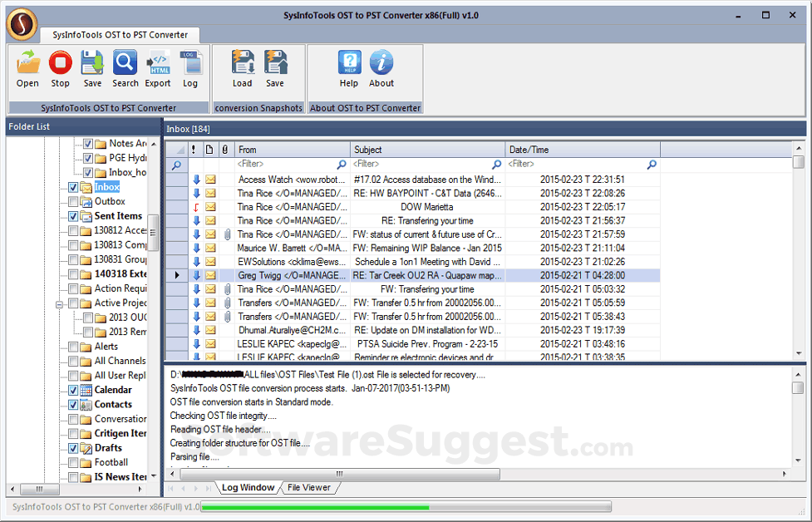This screenshot has width=812, height=522.
Task: Click the red priority arrow on the DOW Marietta row
Action: 196,207
